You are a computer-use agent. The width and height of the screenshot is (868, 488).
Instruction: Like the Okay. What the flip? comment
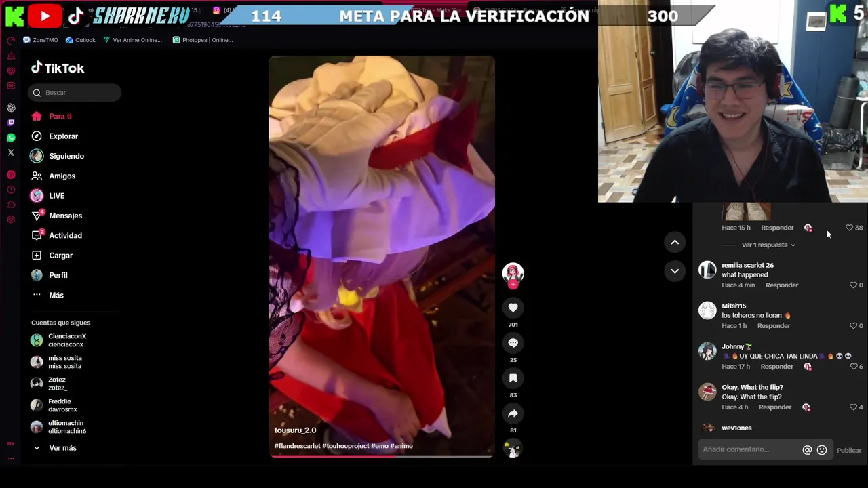[853, 407]
